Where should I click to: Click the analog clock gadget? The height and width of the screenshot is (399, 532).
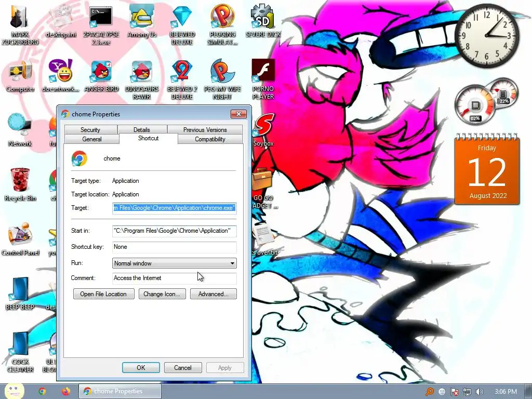486,36
